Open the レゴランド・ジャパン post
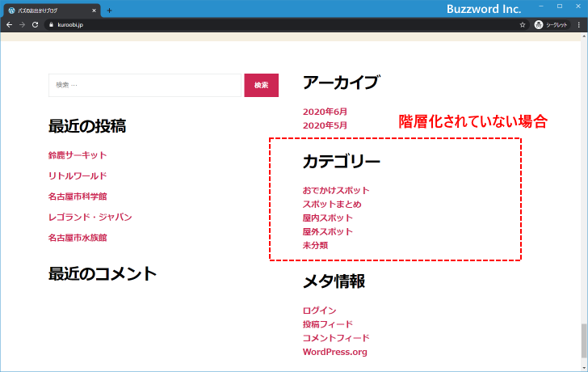This screenshot has height=372, width=588. 90,217
